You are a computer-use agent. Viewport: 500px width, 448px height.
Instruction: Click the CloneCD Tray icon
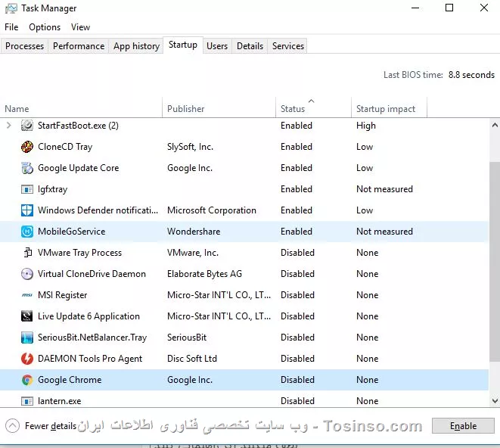tap(27, 147)
